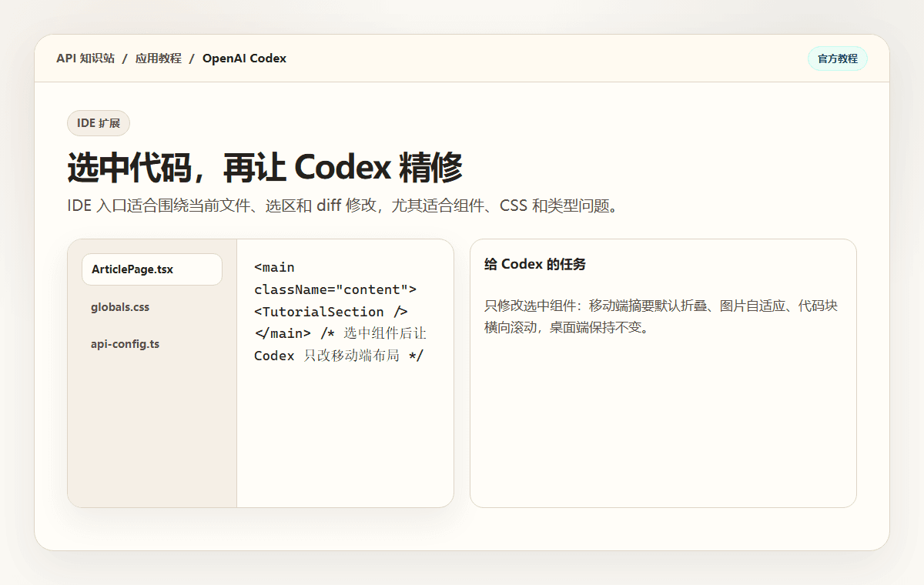Click the <main code line
The width and height of the screenshot is (924, 585).
point(274,267)
